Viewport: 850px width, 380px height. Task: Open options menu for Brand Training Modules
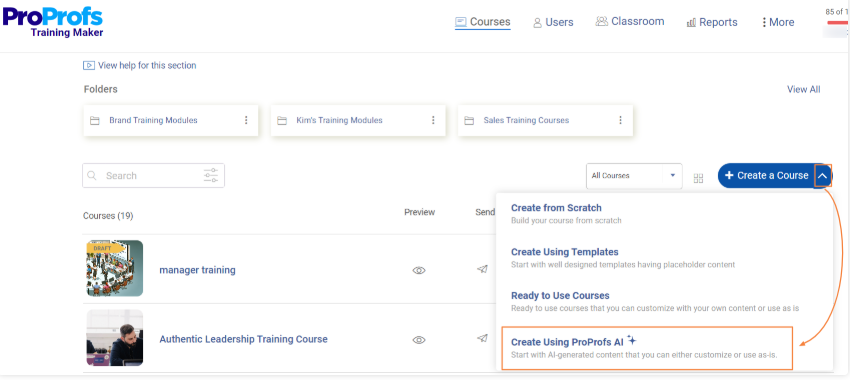coord(246,120)
